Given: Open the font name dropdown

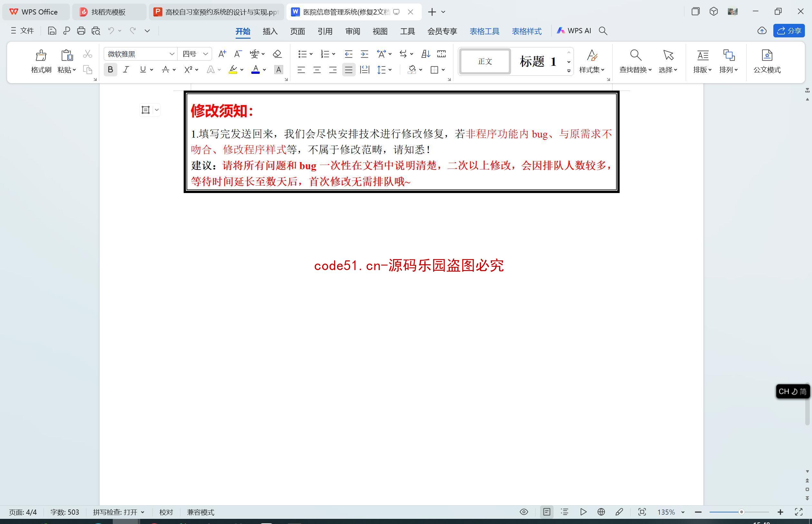Looking at the screenshot, I should [x=172, y=54].
